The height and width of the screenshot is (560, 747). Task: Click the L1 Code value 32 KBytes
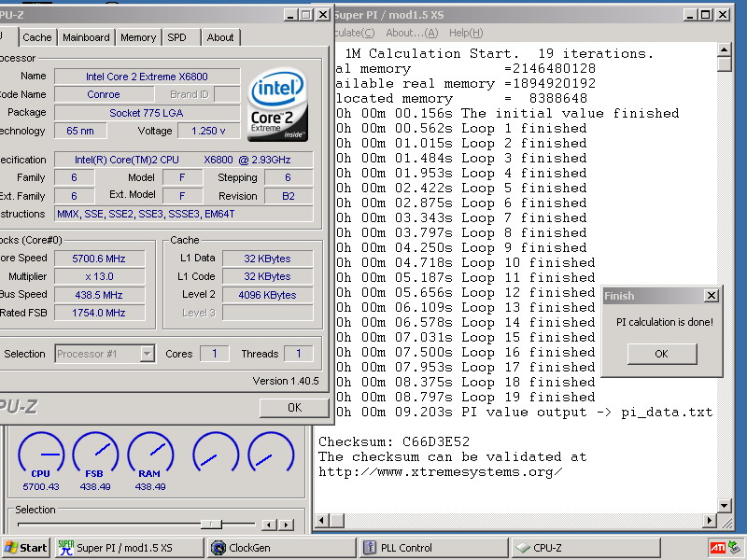coord(267,276)
